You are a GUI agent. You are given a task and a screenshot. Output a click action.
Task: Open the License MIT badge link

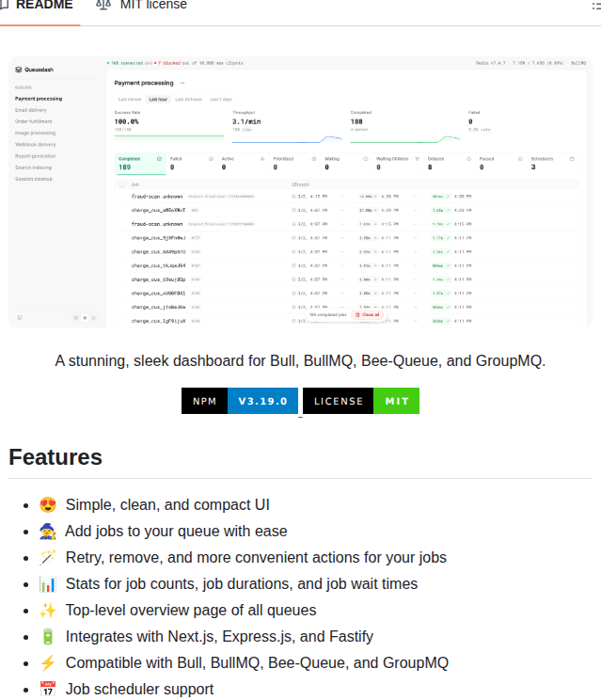point(361,401)
